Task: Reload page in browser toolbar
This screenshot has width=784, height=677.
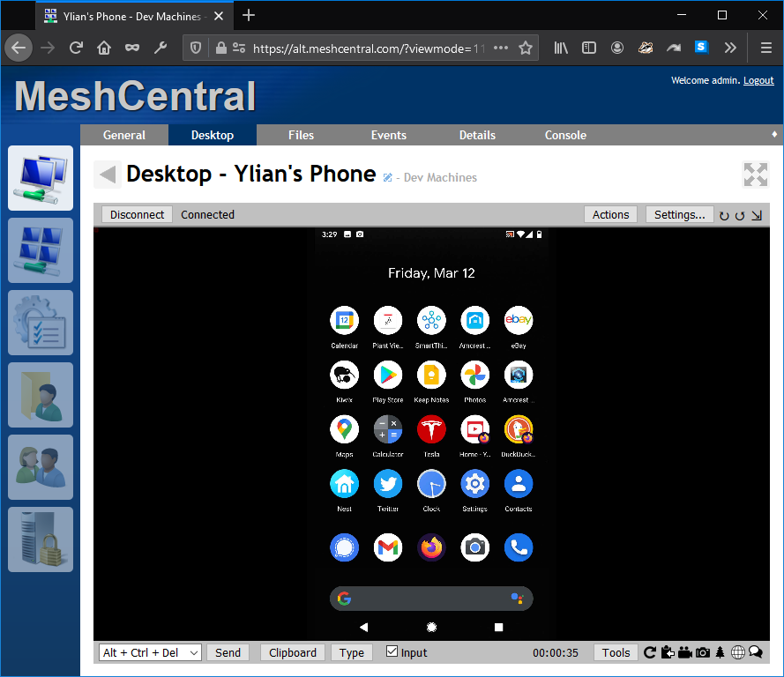Action: 76,48
